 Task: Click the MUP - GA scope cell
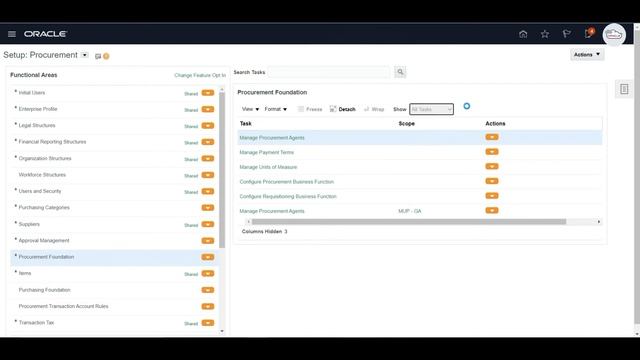pos(410,211)
